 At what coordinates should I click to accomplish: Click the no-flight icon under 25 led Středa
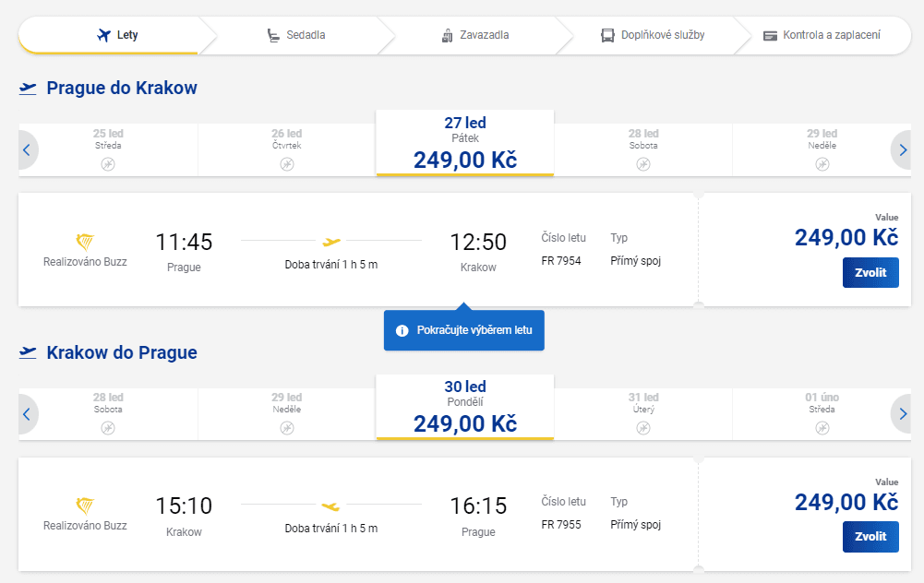tap(108, 164)
